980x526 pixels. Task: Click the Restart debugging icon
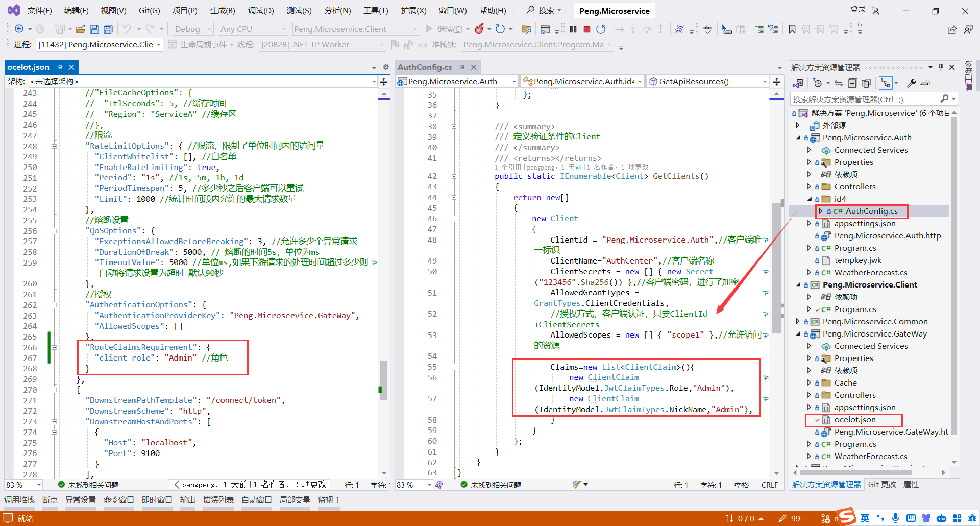click(601, 29)
